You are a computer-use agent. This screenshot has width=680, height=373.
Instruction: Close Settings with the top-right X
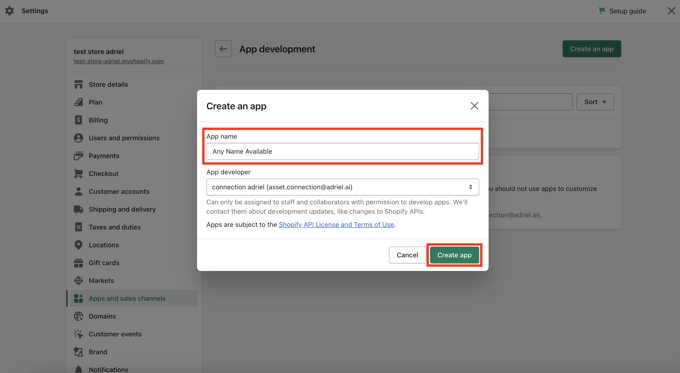(671, 11)
